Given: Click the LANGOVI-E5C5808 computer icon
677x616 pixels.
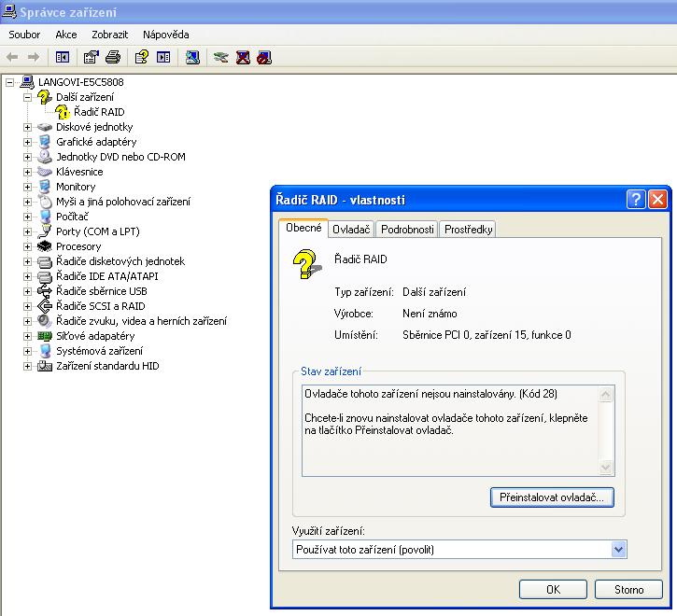Looking at the screenshot, I should [27, 82].
